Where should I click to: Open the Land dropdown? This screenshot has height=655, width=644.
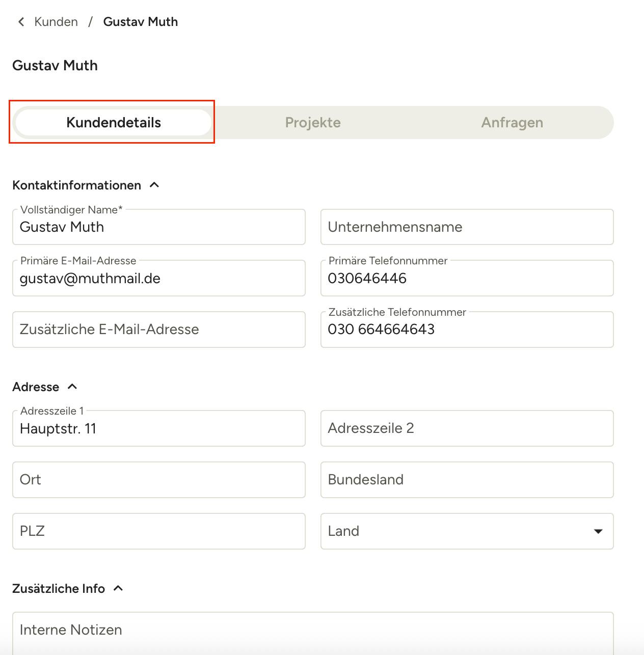coord(467,531)
